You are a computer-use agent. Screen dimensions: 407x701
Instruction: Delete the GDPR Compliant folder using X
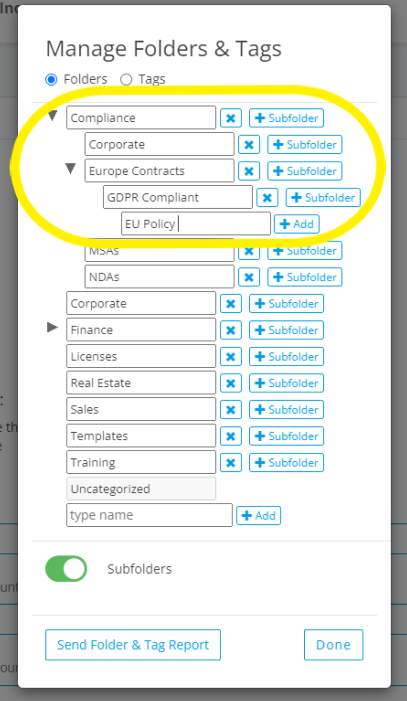click(x=267, y=198)
